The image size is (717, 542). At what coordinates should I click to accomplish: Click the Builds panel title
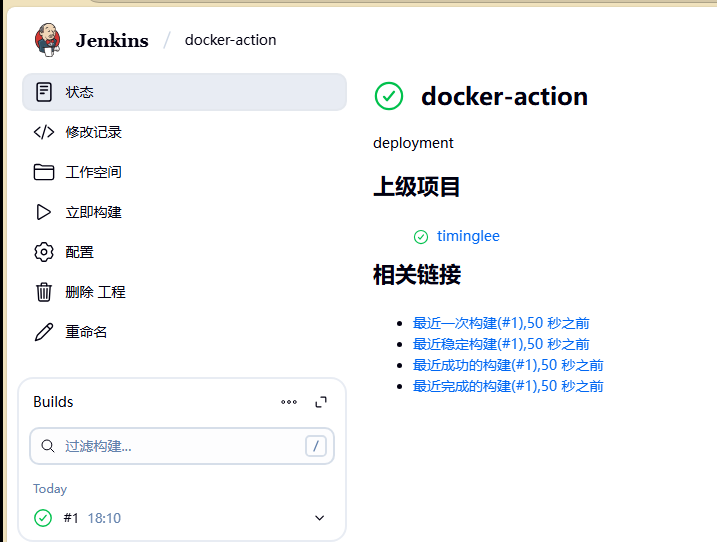coord(53,402)
